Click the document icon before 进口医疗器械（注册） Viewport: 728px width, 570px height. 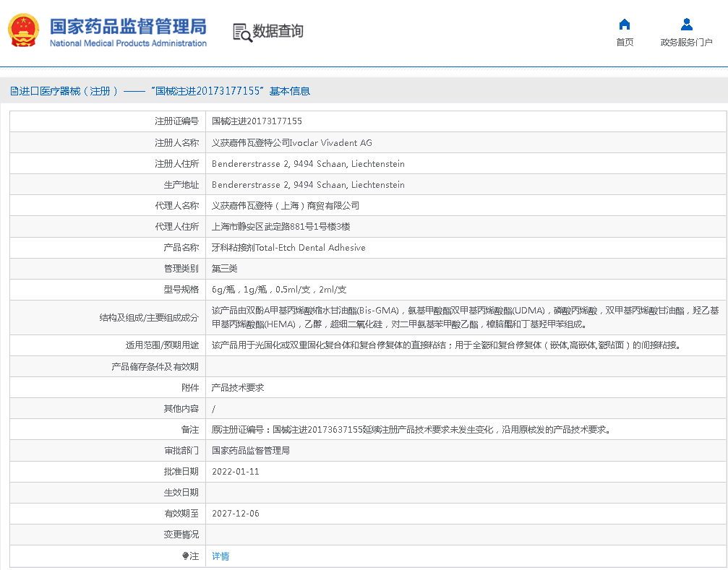(x=13, y=90)
